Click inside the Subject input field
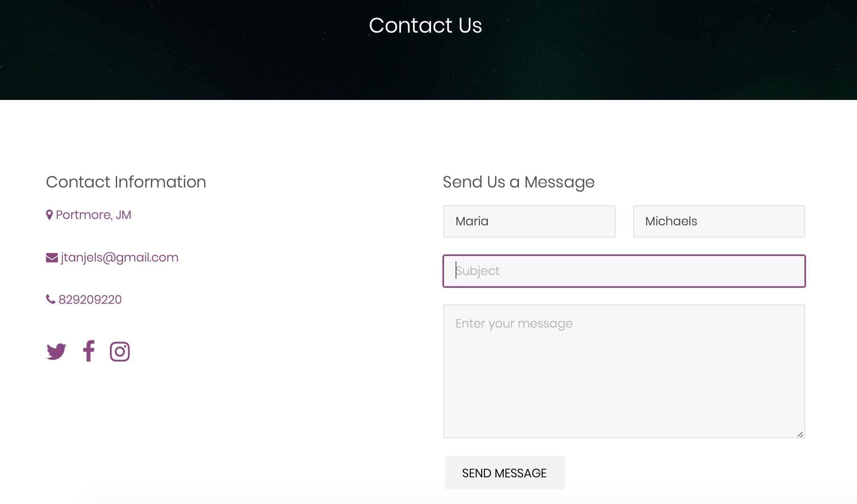The height and width of the screenshot is (504, 857). click(624, 271)
